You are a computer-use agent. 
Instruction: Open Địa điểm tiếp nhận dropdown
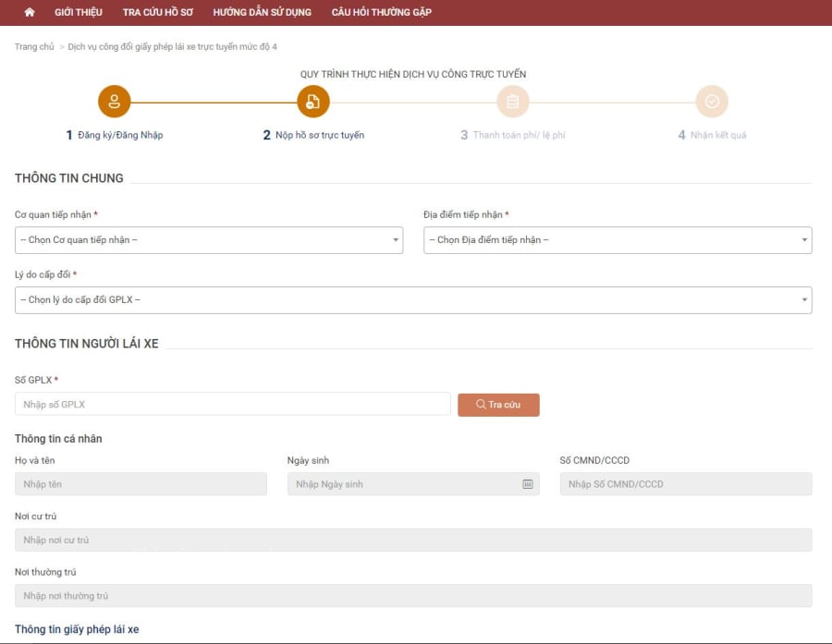click(618, 240)
